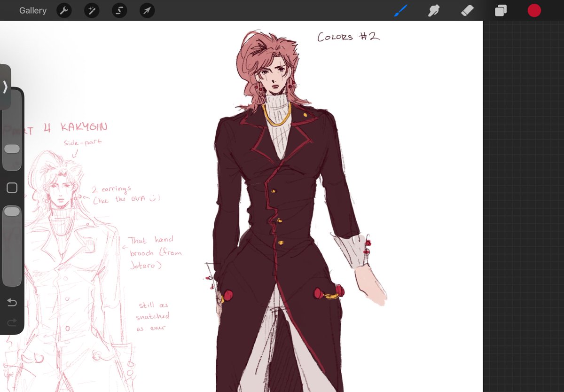This screenshot has width=564, height=392.
Task: Select the Smudge tool
Action: pyautogui.click(x=433, y=10)
